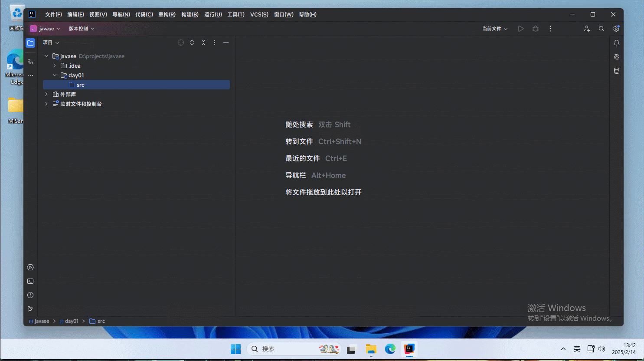Open the 重构(R) menu
Image resolution: width=644 pixels, height=361 pixels.
click(x=167, y=14)
